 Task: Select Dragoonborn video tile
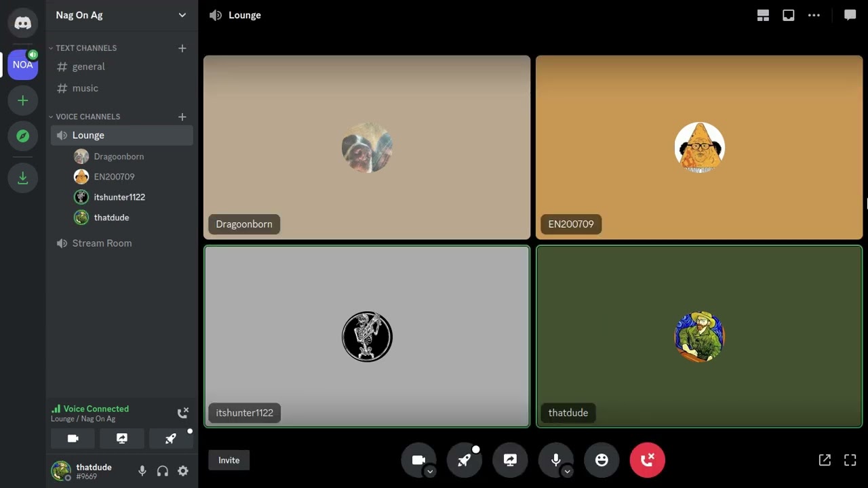(367, 147)
